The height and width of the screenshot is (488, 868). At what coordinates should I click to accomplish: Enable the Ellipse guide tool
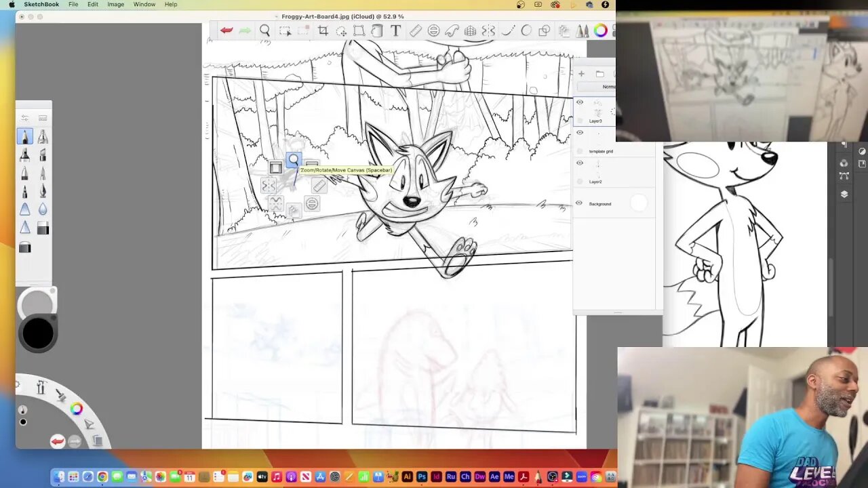coord(434,30)
